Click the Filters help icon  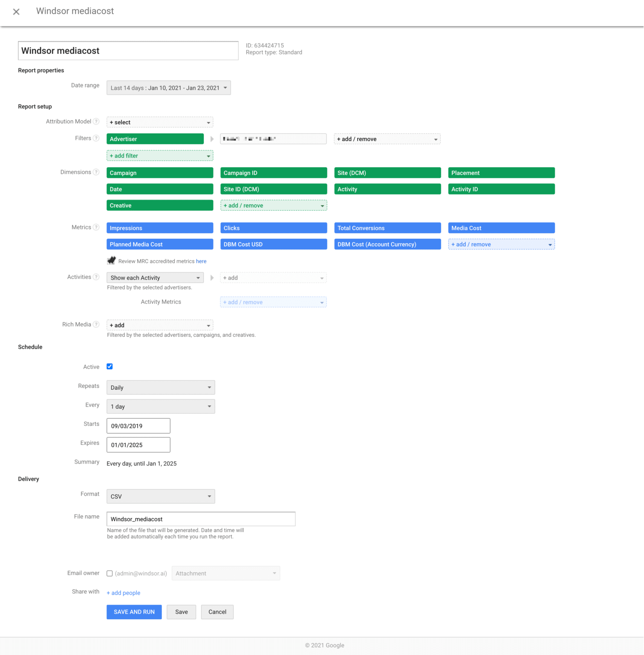click(x=95, y=138)
